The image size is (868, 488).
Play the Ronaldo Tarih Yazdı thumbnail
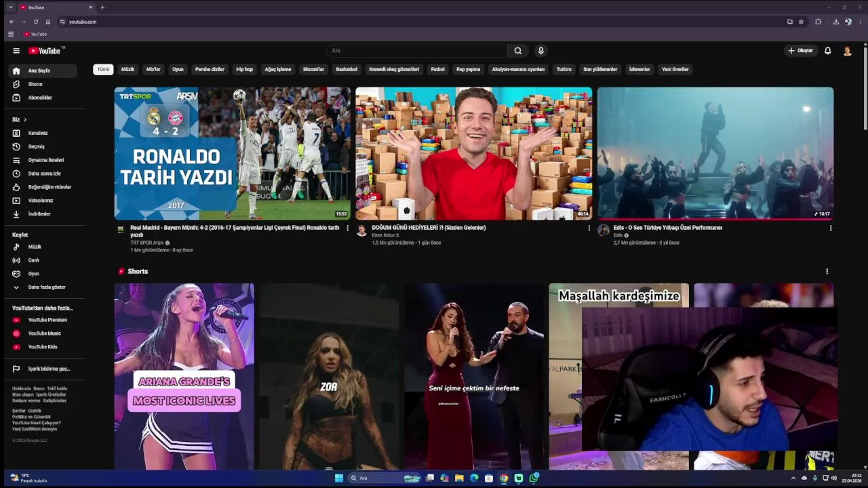pos(233,153)
